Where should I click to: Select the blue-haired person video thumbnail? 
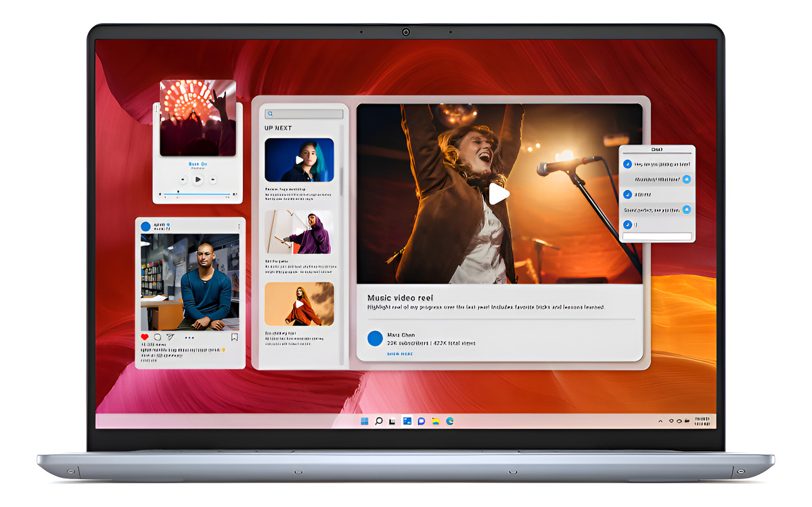click(x=299, y=160)
